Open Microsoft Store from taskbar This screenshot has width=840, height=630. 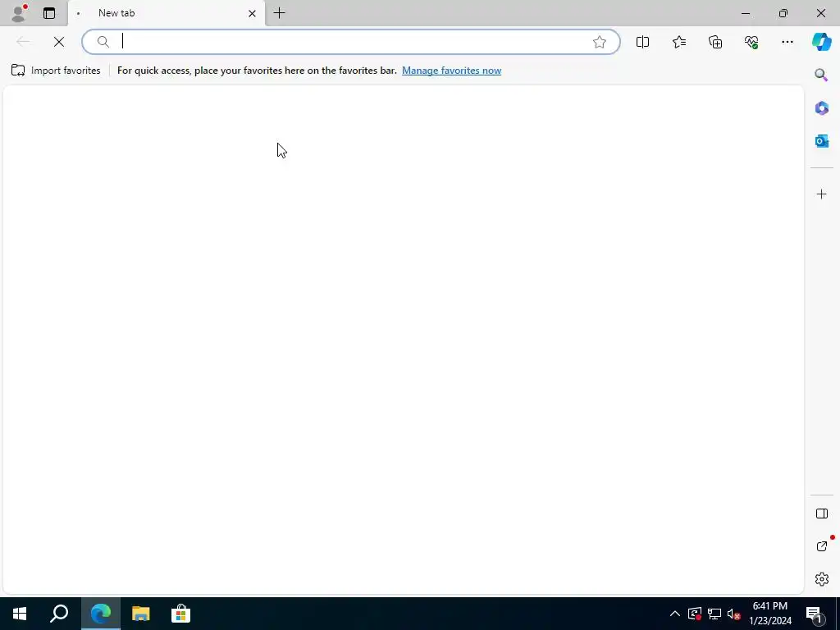click(180, 614)
